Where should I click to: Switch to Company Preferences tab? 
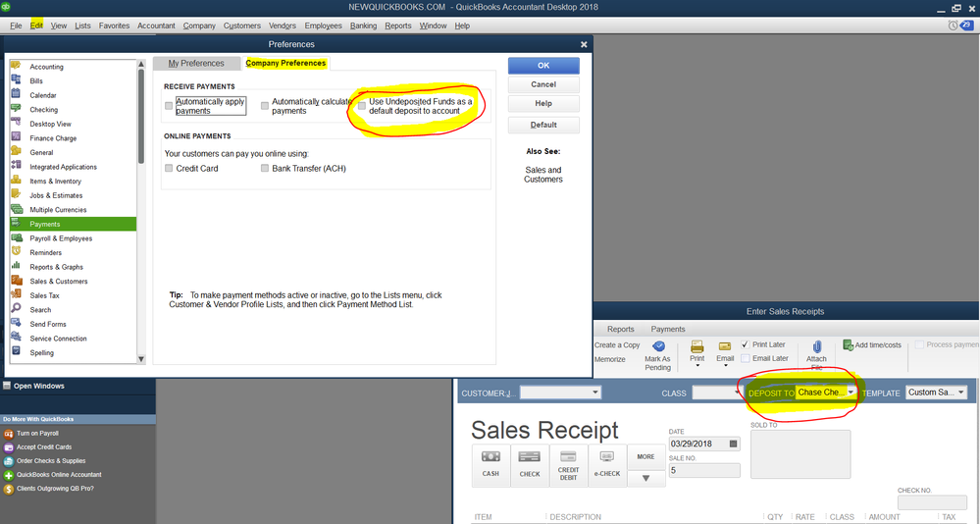pos(285,63)
